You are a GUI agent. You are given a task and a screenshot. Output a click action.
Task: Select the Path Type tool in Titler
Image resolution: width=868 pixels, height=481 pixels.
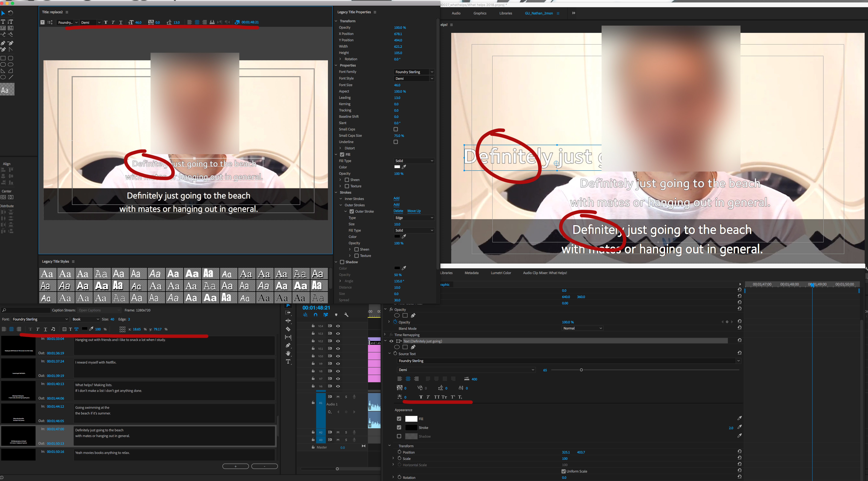coord(3,34)
